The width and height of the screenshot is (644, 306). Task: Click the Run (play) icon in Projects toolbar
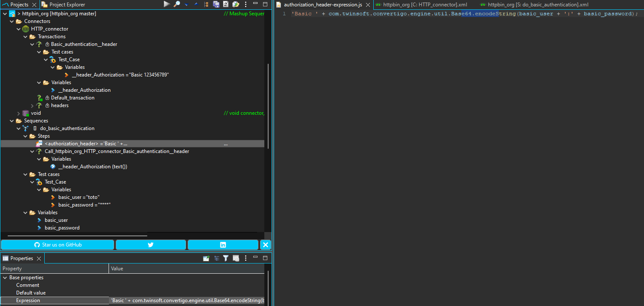point(167,4)
